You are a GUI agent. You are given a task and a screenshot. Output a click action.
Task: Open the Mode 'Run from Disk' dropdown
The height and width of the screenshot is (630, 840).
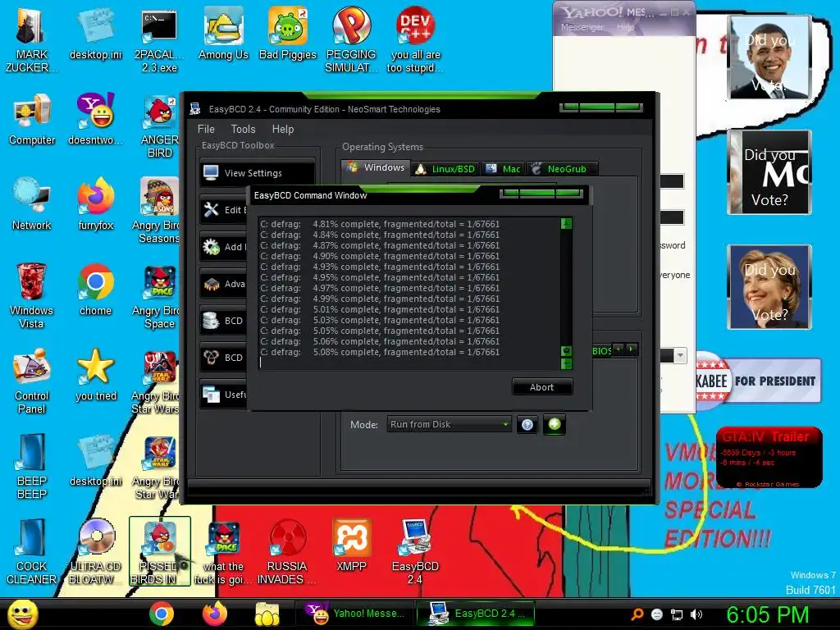pyautogui.click(x=449, y=424)
